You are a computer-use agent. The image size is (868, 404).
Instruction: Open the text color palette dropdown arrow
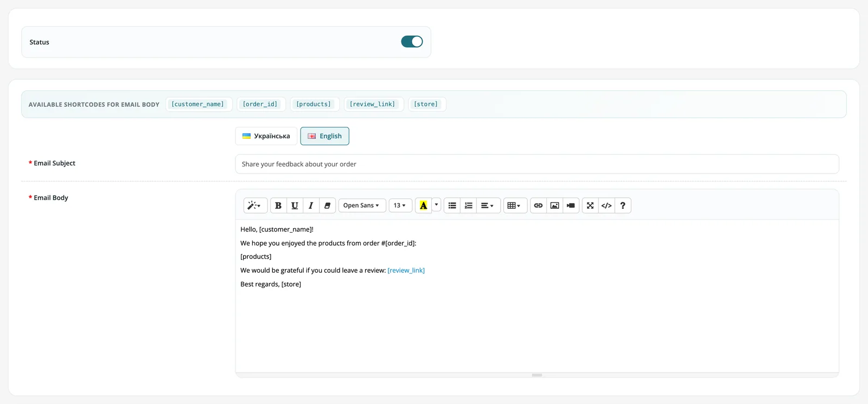click(x=436, y=206)
